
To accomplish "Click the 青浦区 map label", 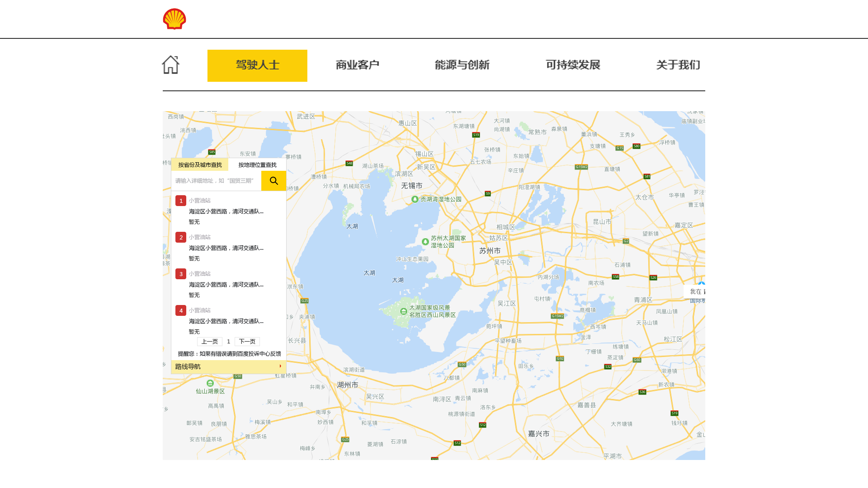I will pyautogui.click(x=643, y=300).
